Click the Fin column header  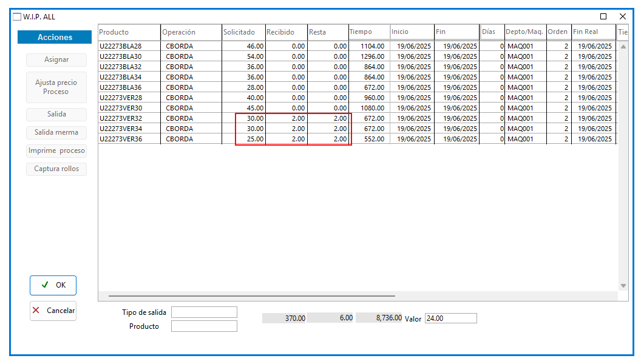(457, 32)
